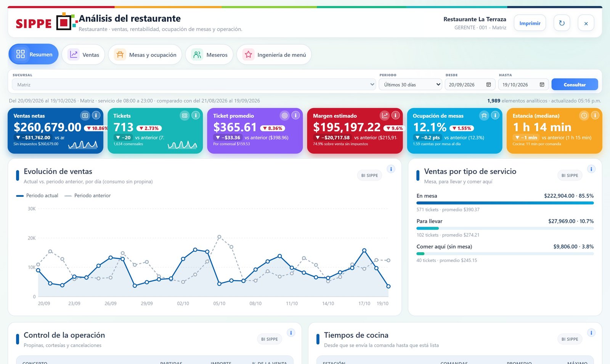
Task: Open the Ventas tab
Action: click(x=83, y=54)
